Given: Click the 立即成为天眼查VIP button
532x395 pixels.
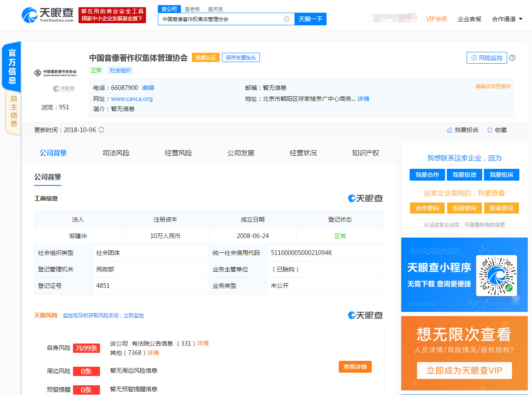Looking at the screenshot, I should point(464,371).
